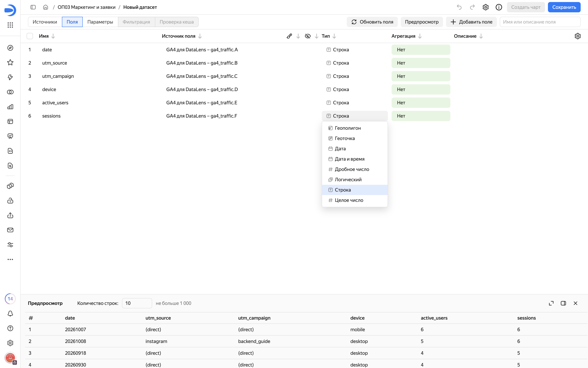Toggle the sidebar panel icon

[x=33, y=7]
